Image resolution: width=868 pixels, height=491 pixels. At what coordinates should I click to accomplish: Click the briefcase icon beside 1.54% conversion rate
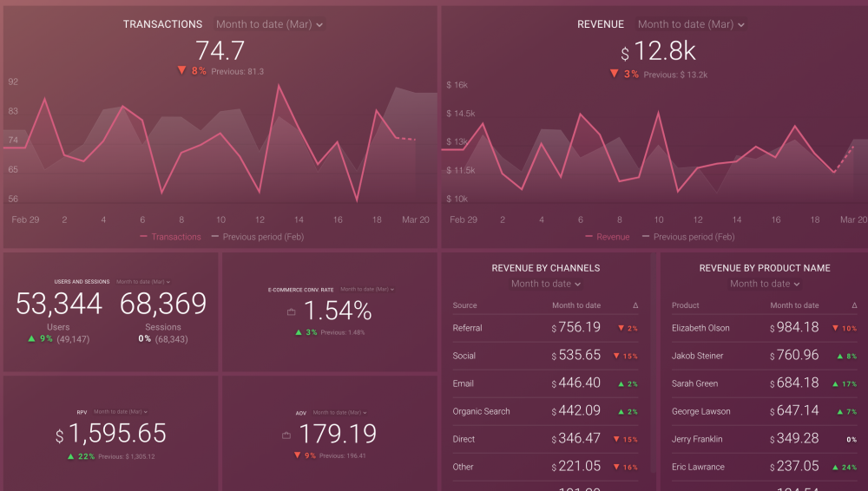(x=291, y=311)
